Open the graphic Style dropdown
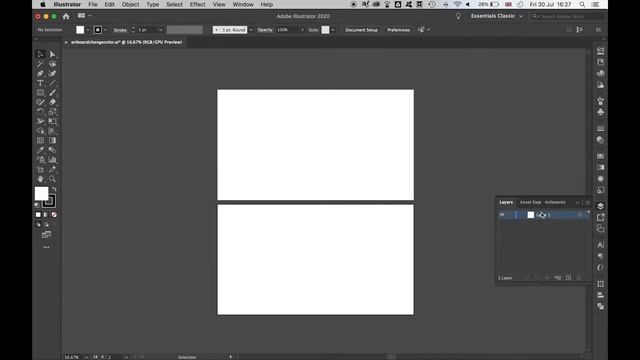 333,30
